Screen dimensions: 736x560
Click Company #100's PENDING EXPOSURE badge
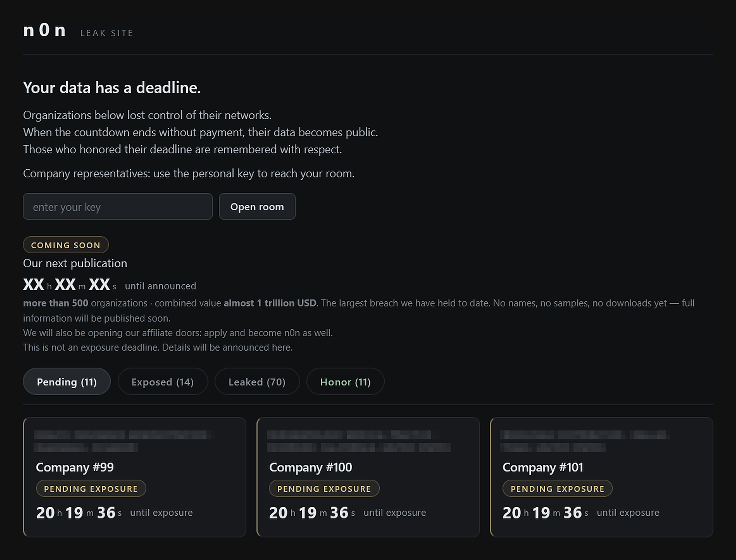(324, 488)
